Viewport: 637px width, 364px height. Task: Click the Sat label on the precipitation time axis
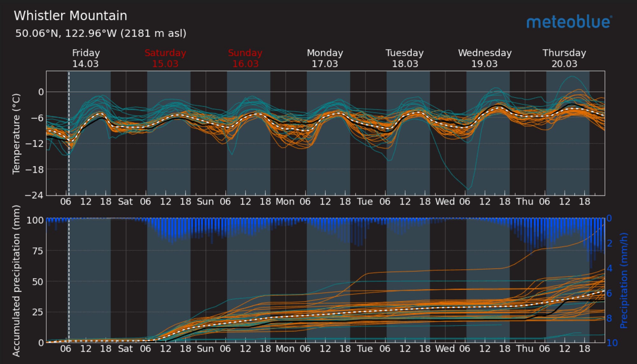(x=125, y=349)
